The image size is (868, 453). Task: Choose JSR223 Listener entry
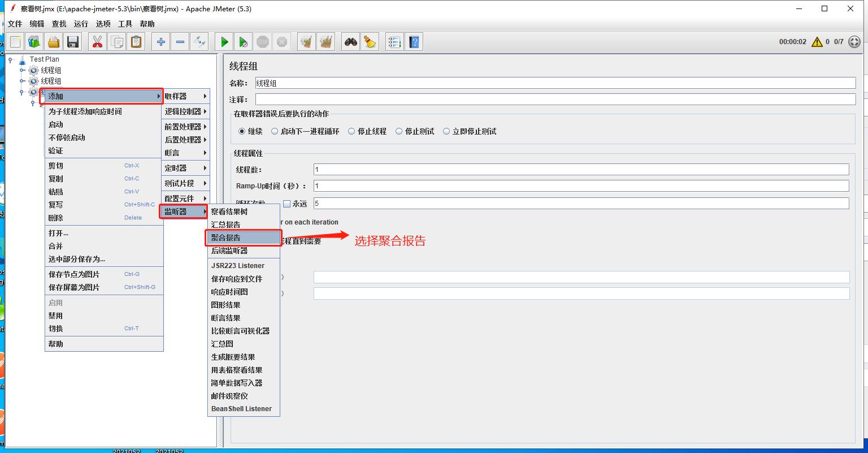(x=244, y=266)
